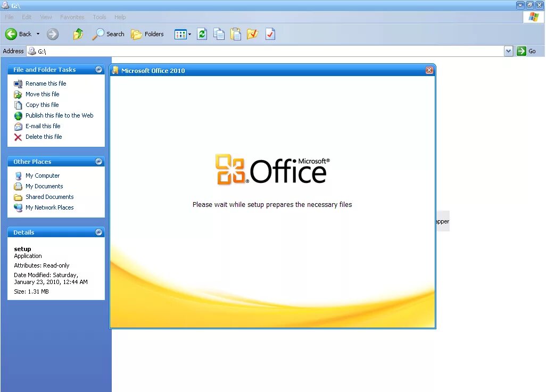Open the Back history dropdown arrow

point(38,34)
